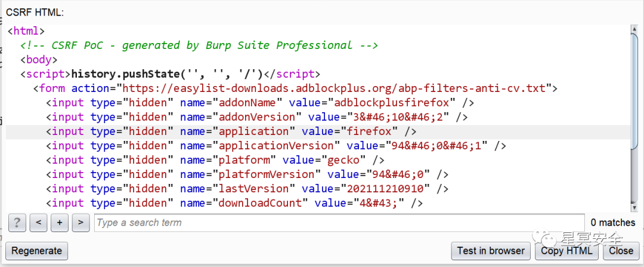Image resolution: width=644 pixels, height=267 pixels.
Task: Place cursor on the form action URL
Action: click(x=333, y=88)
